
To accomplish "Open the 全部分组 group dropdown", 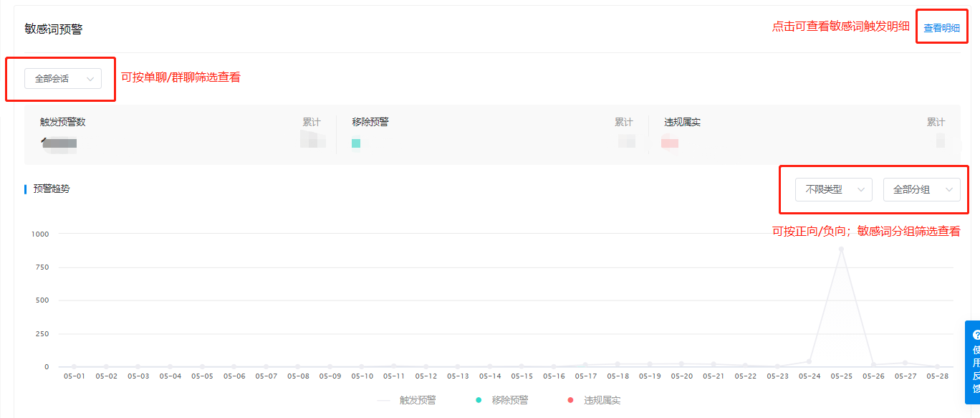I will coord(921,190).
